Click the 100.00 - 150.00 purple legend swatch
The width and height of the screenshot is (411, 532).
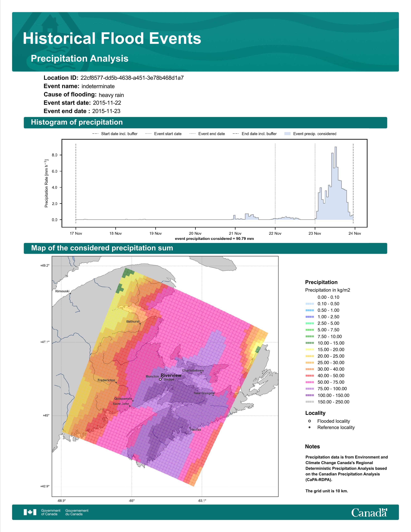[310, 395]
